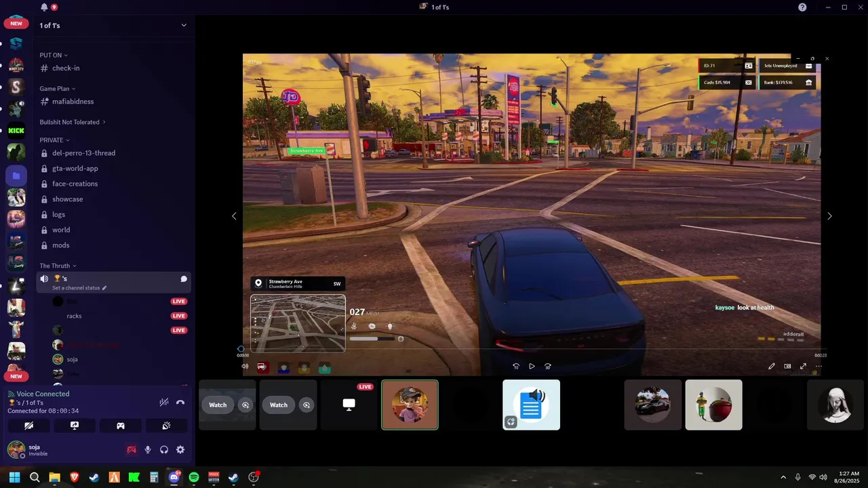
Task: Skip back 10 seconds in clip
Action: (516, 366)
